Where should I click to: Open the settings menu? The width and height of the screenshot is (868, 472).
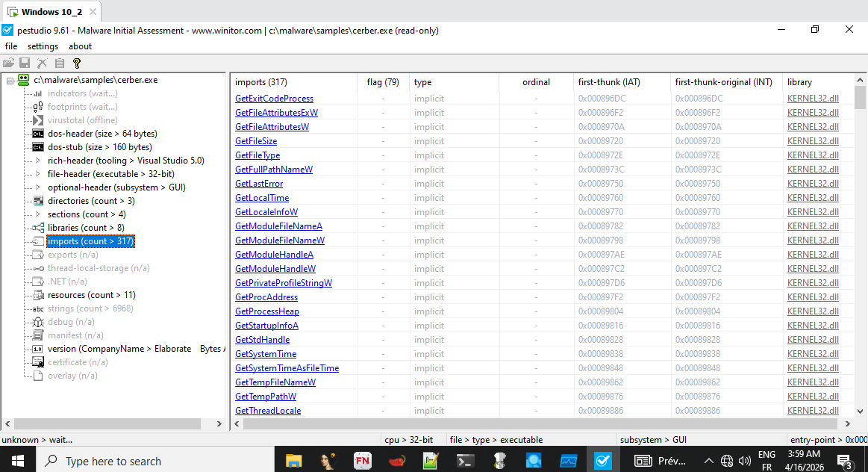pos(43,46)
